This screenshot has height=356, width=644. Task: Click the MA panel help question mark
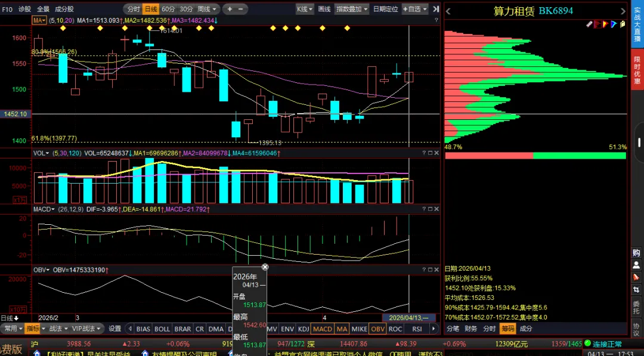pos(436,20)
